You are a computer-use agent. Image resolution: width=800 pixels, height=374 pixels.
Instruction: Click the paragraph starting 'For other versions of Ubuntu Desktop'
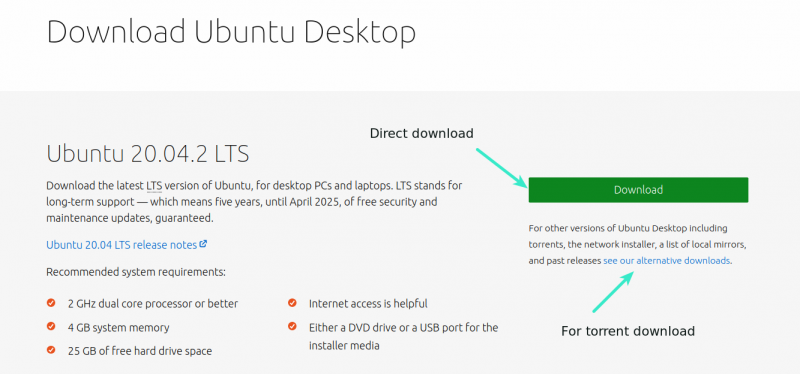coord(638,244)
